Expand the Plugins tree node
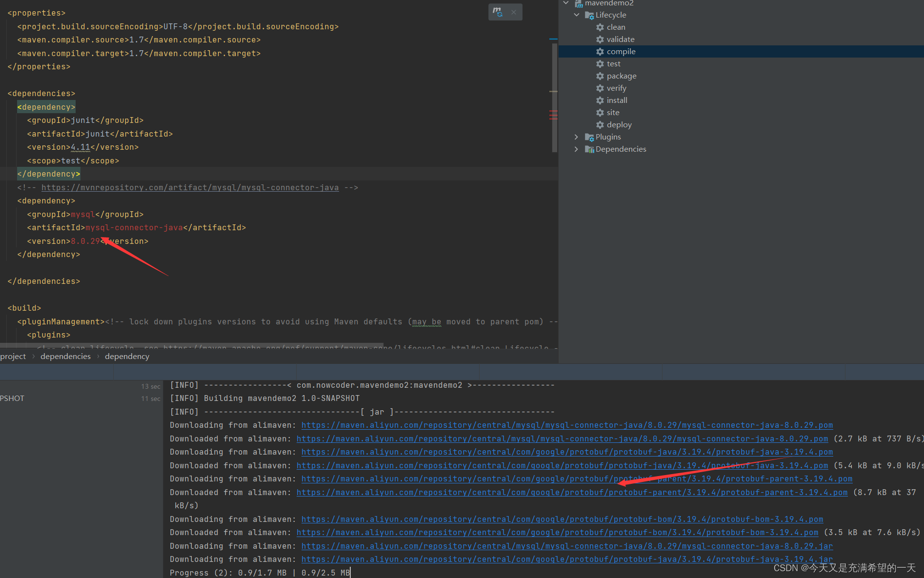The height and width of the screenshot is (578, 924). [577, 137]
